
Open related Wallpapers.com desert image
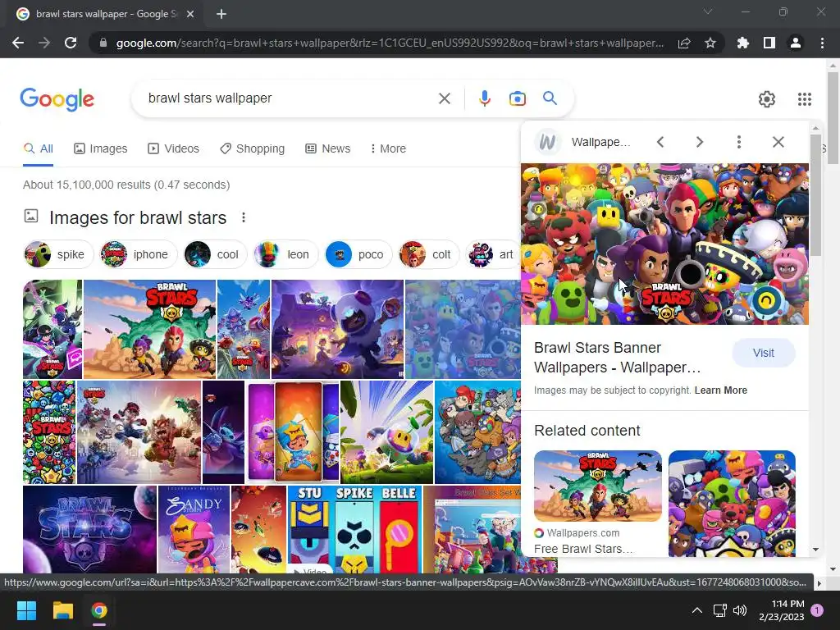coord(598,486)
